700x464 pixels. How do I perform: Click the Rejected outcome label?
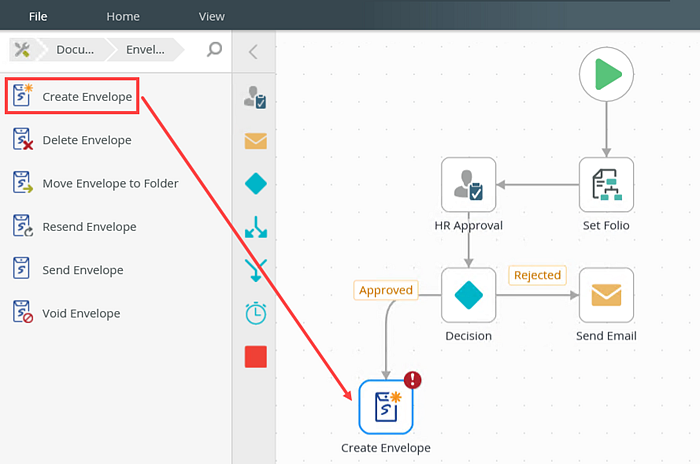coord(537,275)
